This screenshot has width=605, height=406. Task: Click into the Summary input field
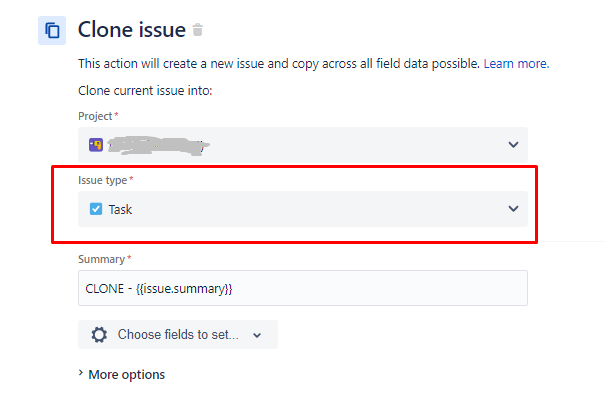point(303,288)
